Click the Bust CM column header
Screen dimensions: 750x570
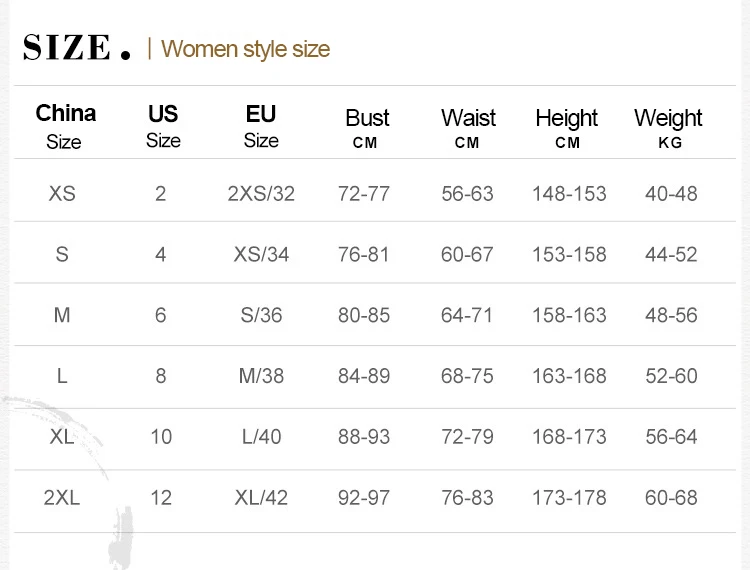366,128
